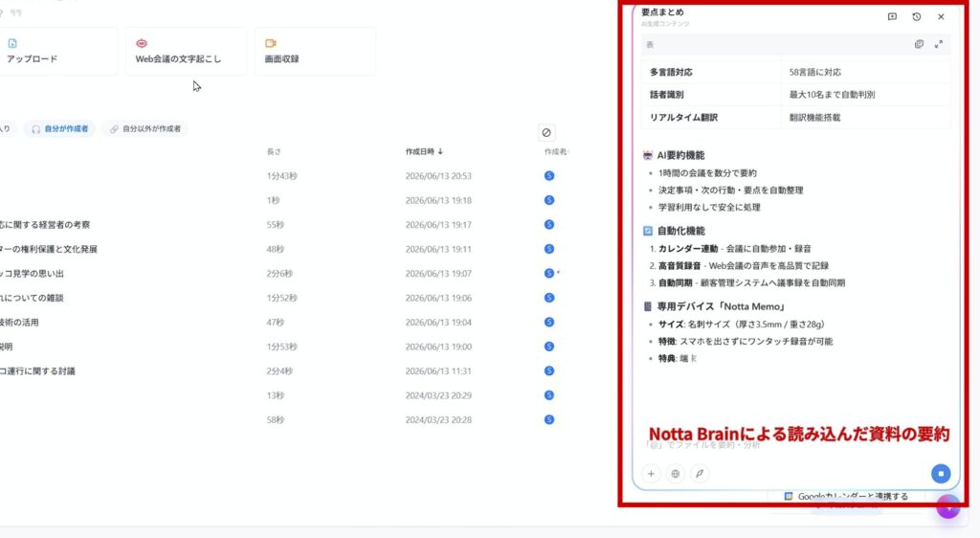Image resolution: width=980 pixels, height=538 pixels.
Task: Click the plus attach button in chat
Action: point(651,474)
